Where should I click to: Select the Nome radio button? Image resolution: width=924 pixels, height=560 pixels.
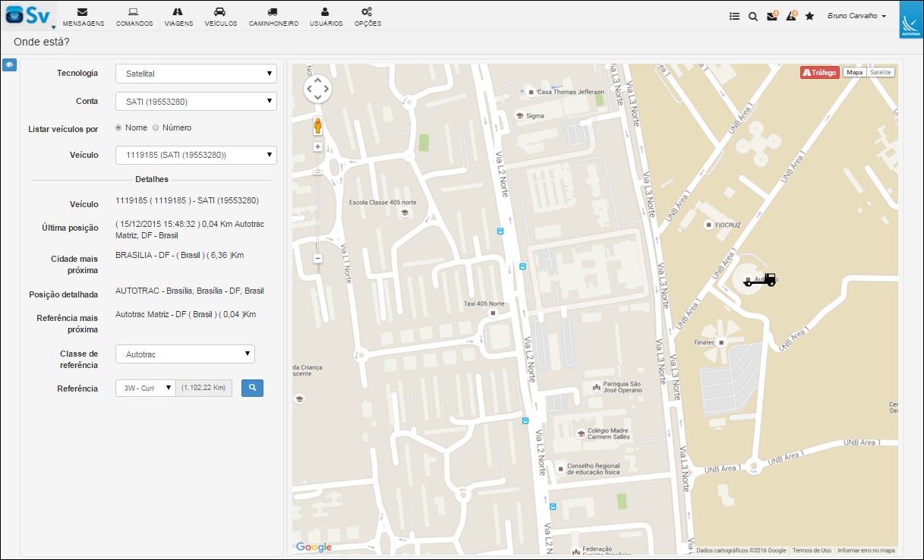[118, 127]
